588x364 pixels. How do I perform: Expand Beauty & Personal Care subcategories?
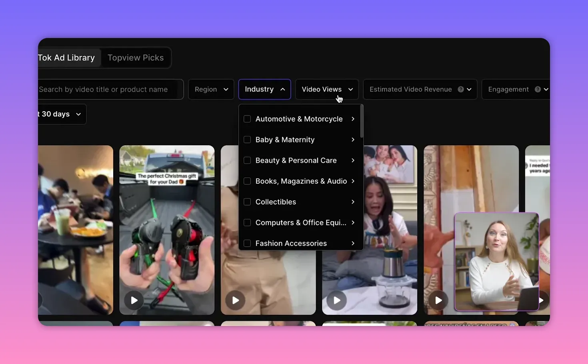pyautogui.click(x=353, y=160)
